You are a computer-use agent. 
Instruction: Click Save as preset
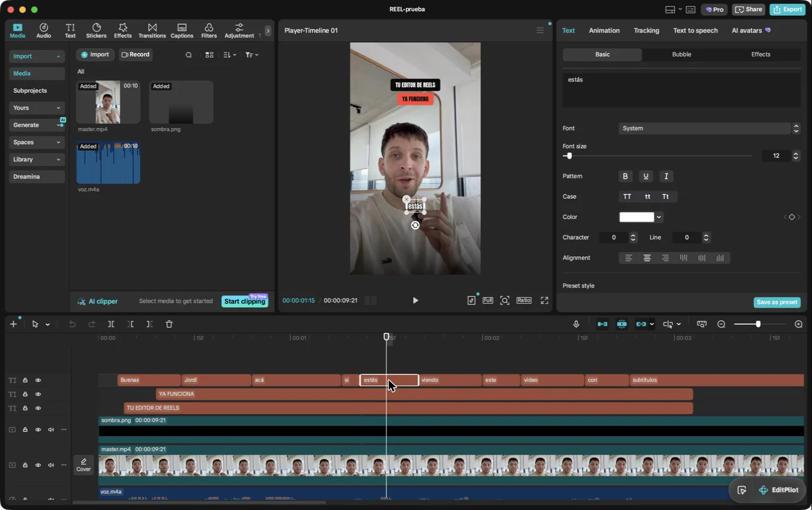(777, 302)
